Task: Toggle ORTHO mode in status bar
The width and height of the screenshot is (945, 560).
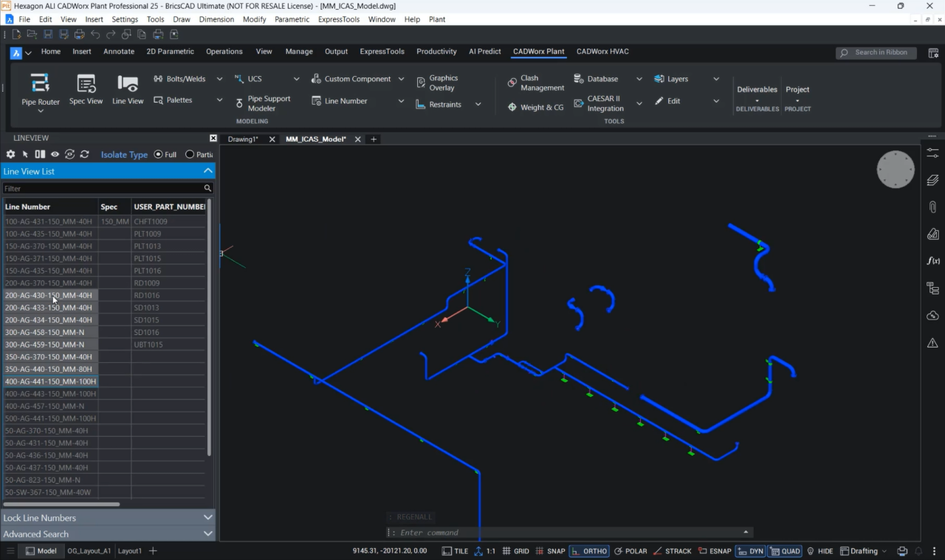Action: [590, 551]
